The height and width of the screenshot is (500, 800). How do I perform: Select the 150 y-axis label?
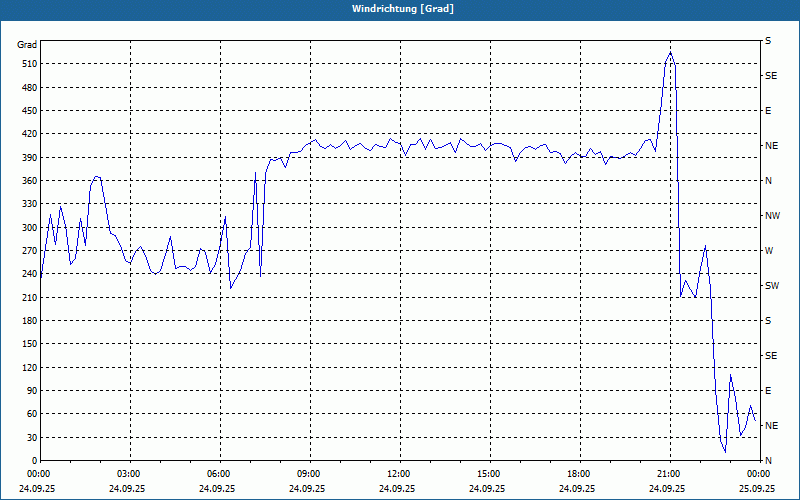tap(29, 344)
